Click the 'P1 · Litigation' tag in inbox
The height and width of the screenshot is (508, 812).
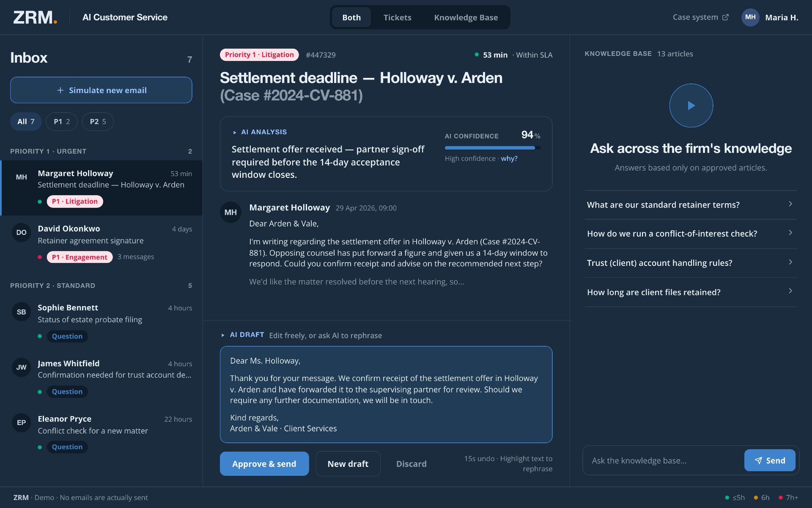tap(75, 202)
